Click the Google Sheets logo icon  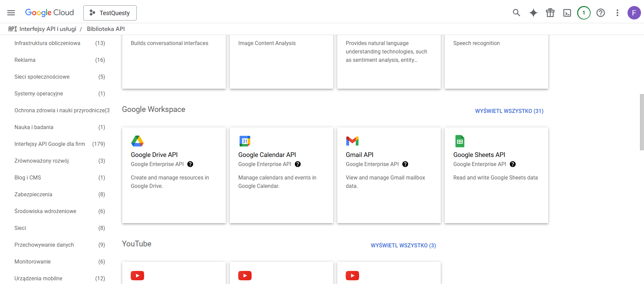[460, 141]
